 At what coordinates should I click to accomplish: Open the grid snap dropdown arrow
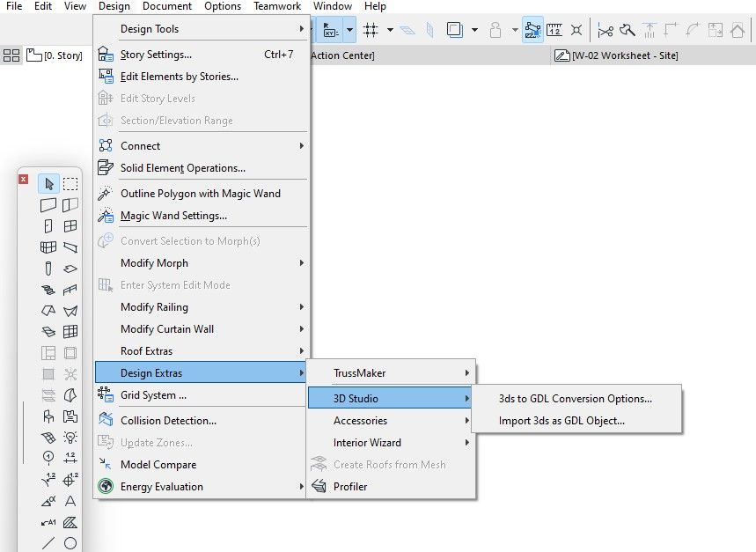390,30
